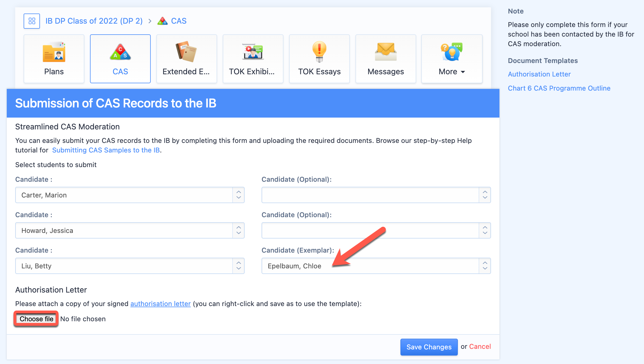Open the Carter, Marion candidate dropdown

point(130,195)
